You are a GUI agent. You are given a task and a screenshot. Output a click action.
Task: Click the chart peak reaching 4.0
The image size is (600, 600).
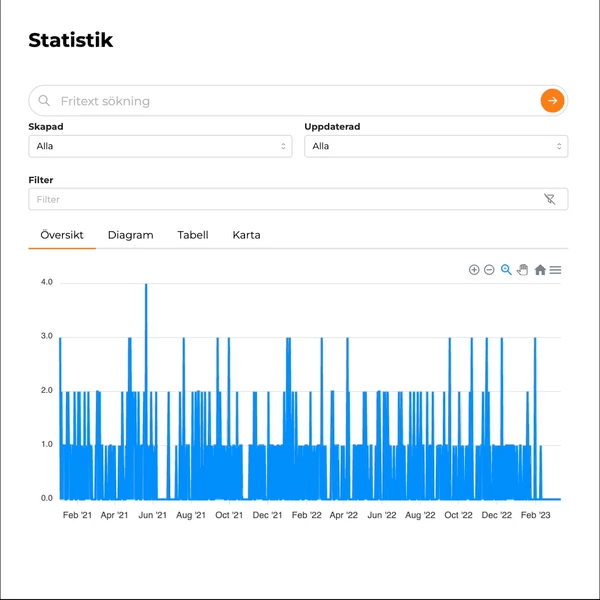tap(146, 285)
